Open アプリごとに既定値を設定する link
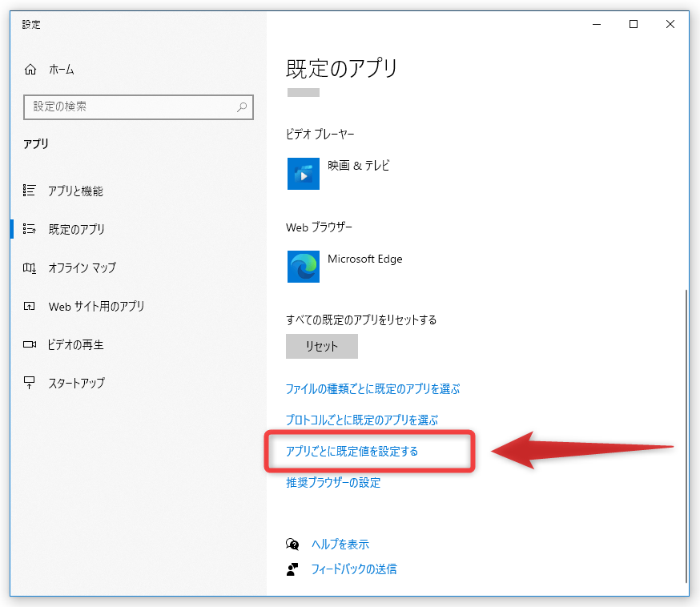The image size is (700, 607). (352, 451)
